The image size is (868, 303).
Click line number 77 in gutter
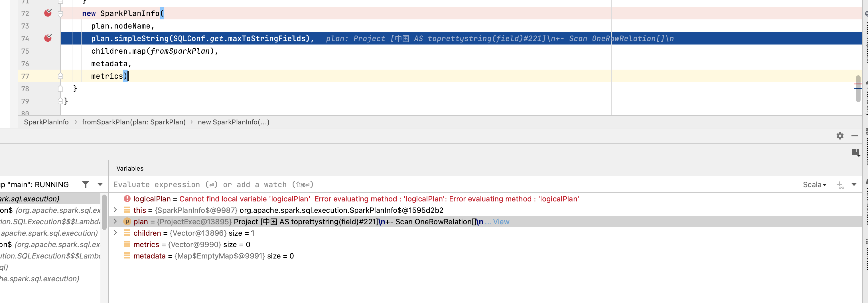point(25,76)
